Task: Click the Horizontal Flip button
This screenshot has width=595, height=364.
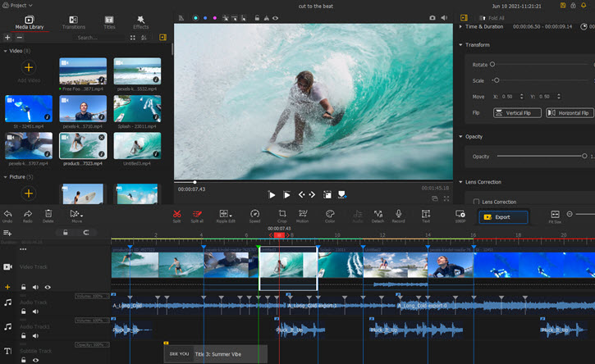Action: pyautogui.click(x=569, y=112)
